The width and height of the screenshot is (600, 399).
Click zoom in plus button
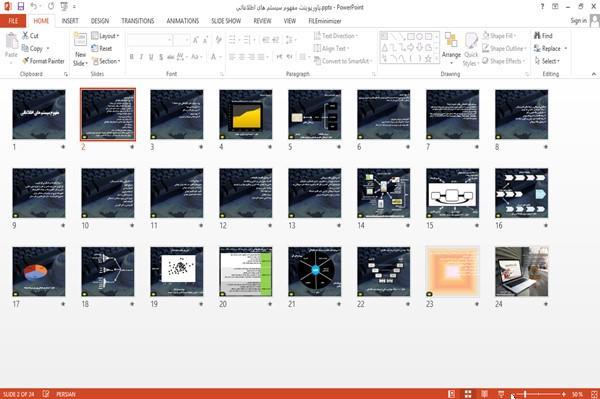click(564, 394)
